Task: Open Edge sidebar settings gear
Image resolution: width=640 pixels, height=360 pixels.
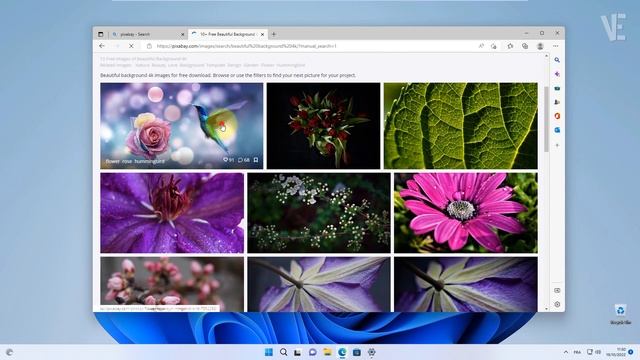Action: (557, 304)
